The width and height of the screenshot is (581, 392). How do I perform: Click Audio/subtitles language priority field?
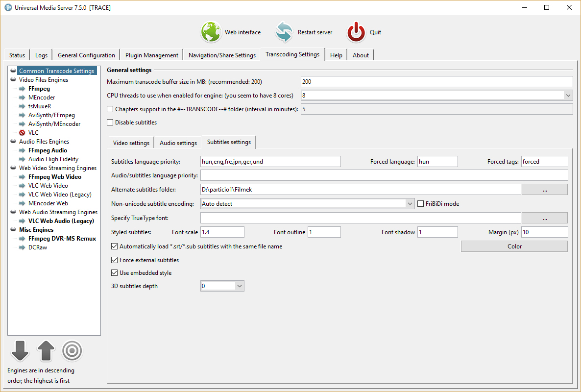tap(384, 175)
